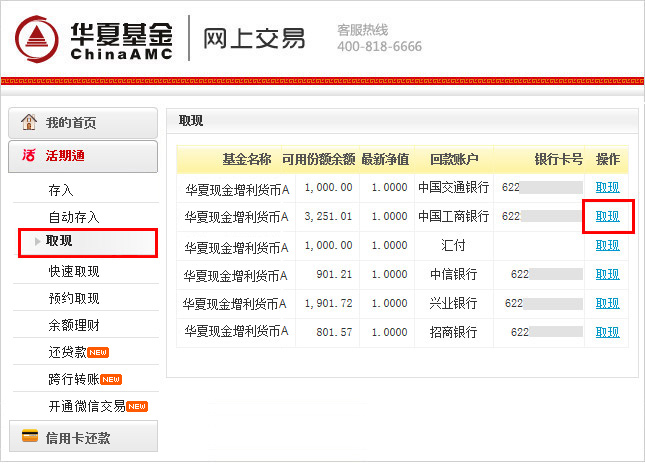This screenshot has width=645, height=471.
Task: Click the 网上交易 header title
Action: 254,39
